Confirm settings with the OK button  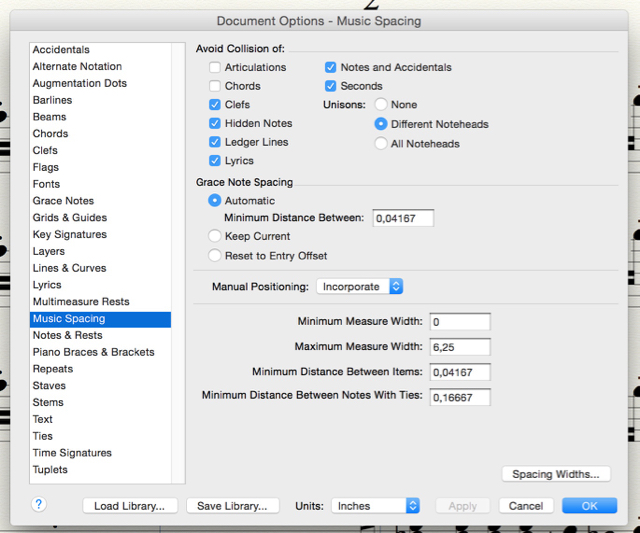pos(589,506)
